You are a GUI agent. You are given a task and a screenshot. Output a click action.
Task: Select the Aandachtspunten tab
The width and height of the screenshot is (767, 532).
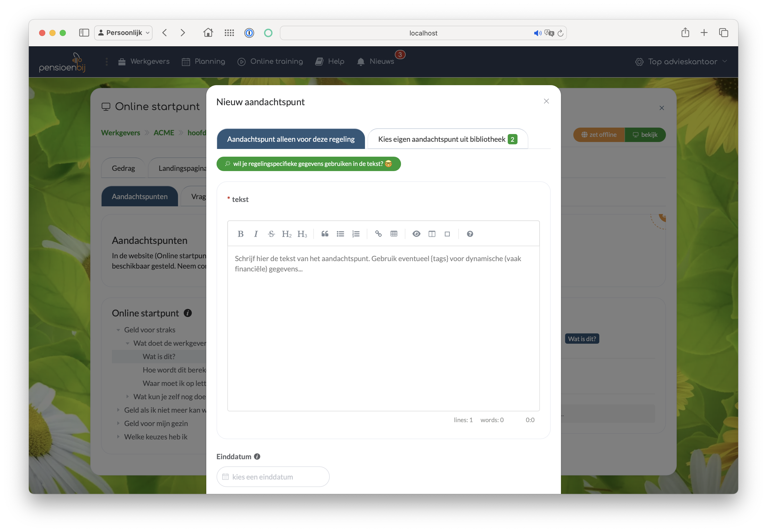coord(140,196)
